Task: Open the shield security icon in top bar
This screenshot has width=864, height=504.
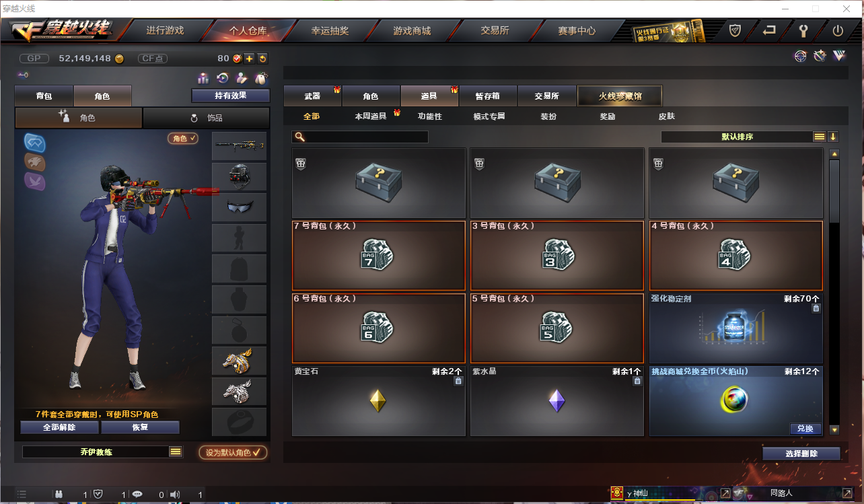Action: coord(735,30)
